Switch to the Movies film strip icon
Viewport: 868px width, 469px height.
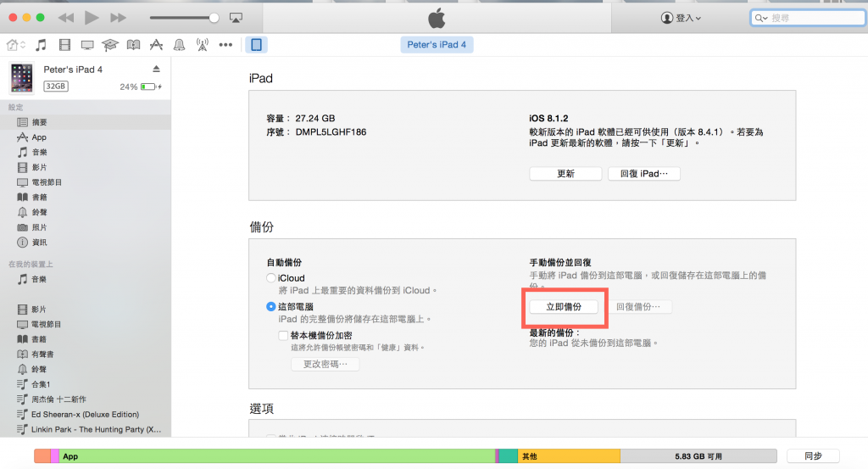coord(64,45)
